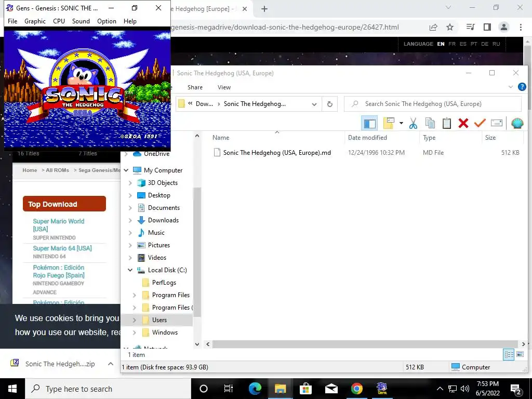
Task: Paste using the clipboard toolbar icon
Action: click(x=446, y=123)
